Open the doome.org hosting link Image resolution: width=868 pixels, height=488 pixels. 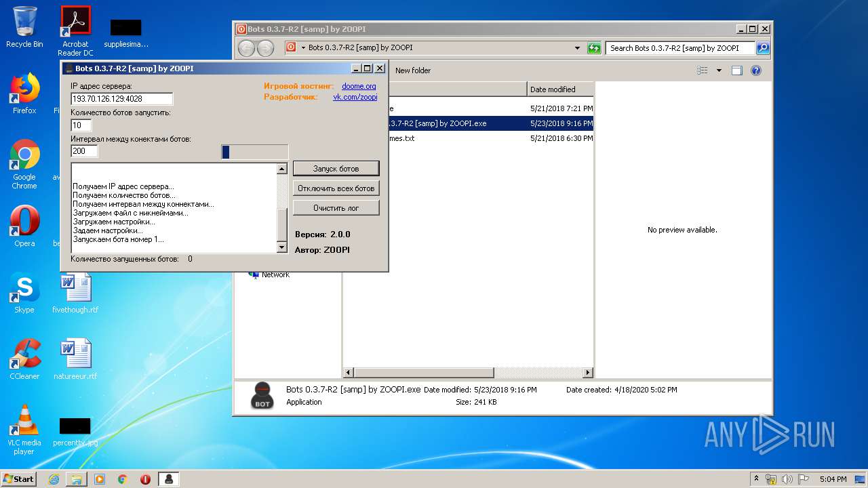tap(359, 86)
